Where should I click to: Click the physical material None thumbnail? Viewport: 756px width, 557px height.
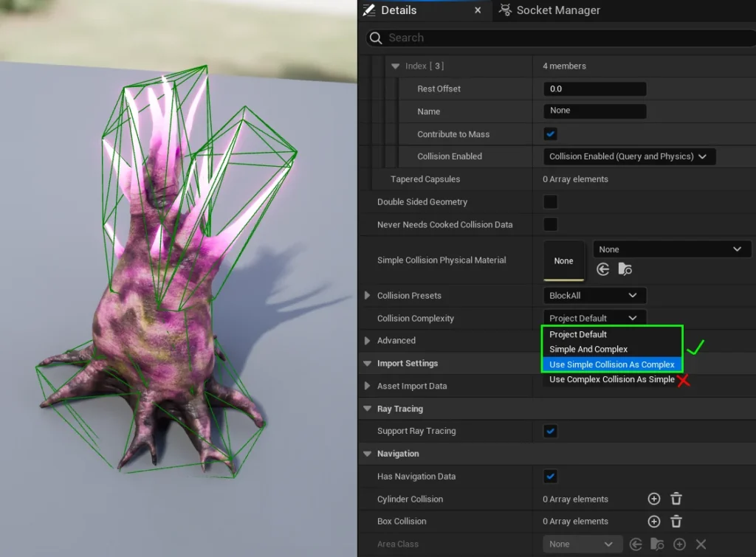564,260
